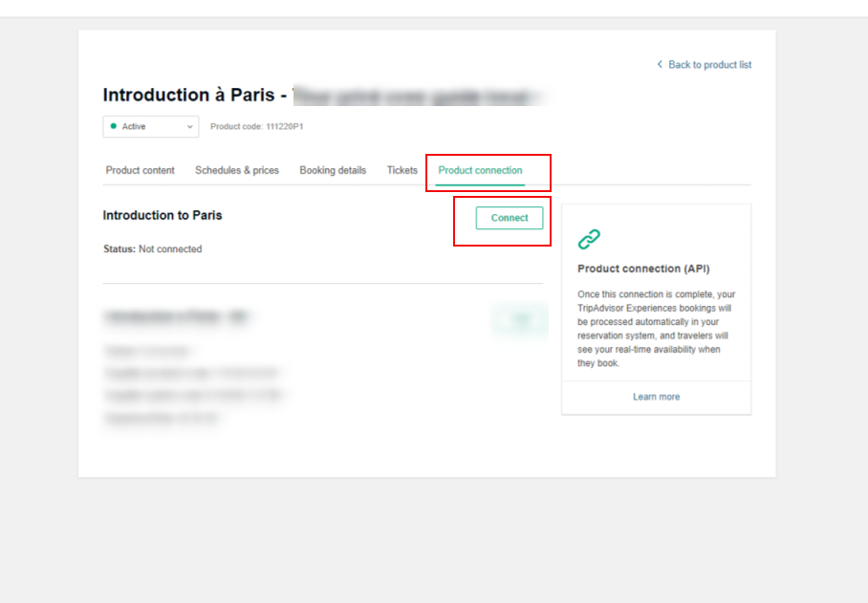
Task: Click the API connection description paragraph
Action: tap(656, 329)
